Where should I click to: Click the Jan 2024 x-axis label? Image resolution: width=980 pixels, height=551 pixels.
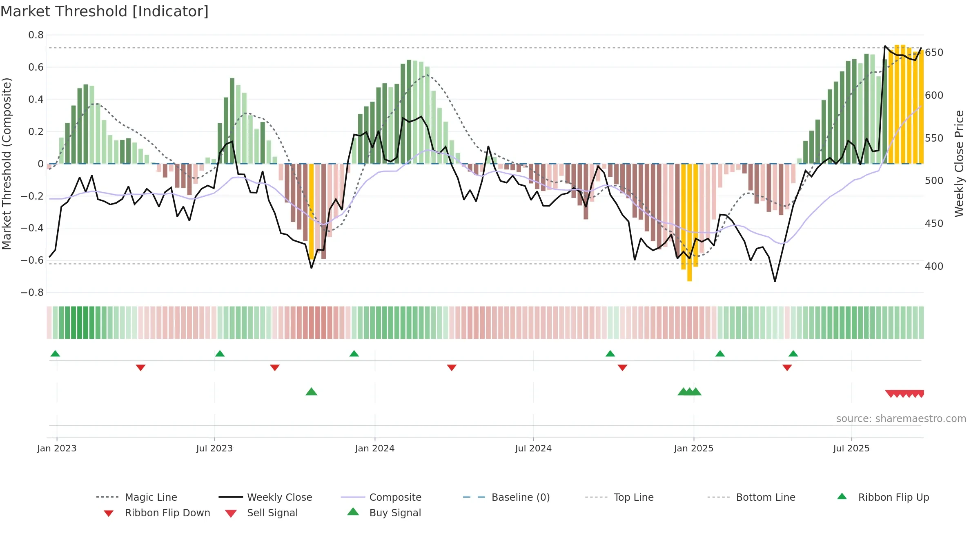click(375, 448)
